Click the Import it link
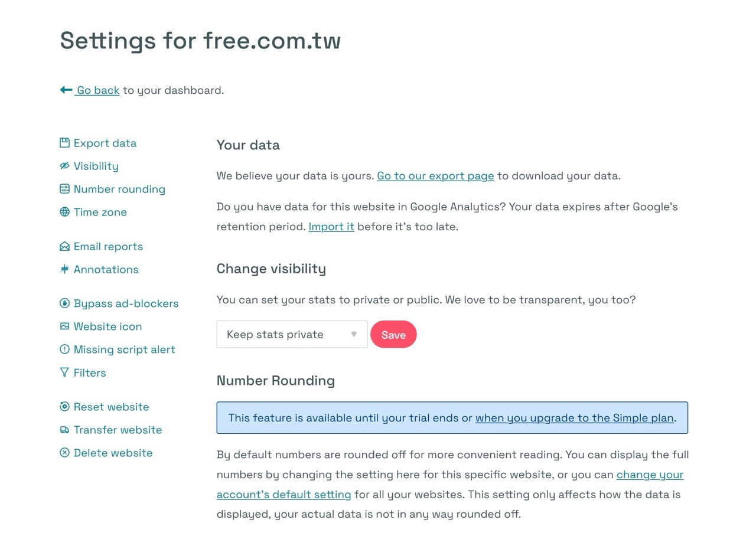 (x=331, y=227)
